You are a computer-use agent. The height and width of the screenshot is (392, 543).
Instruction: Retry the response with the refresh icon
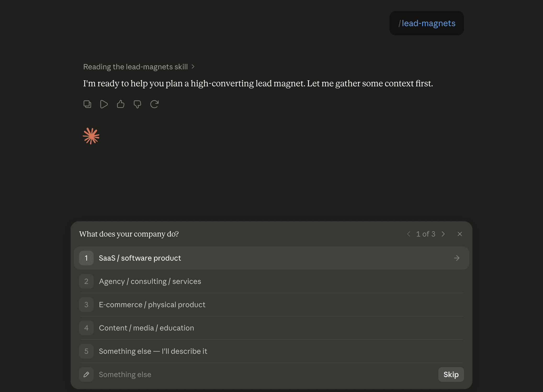(154, 104)
